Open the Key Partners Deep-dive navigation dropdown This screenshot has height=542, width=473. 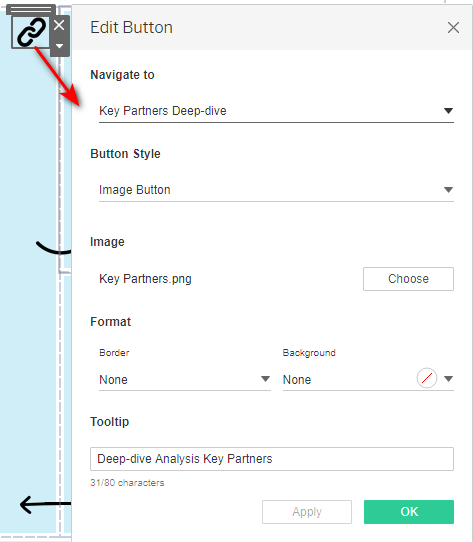(276, 111)
